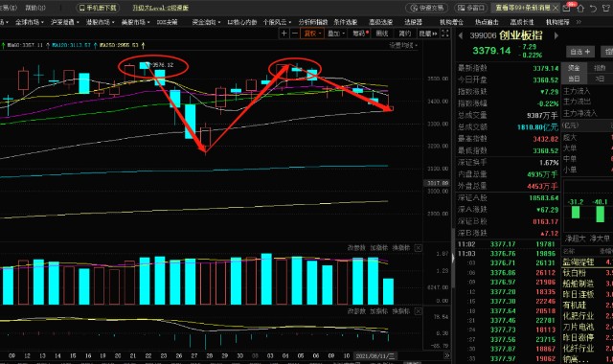Go to previous index with the left arrow

[461, 35]
